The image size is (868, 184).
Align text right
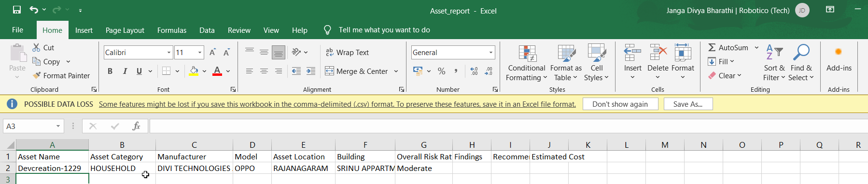[x=279, y=71]
